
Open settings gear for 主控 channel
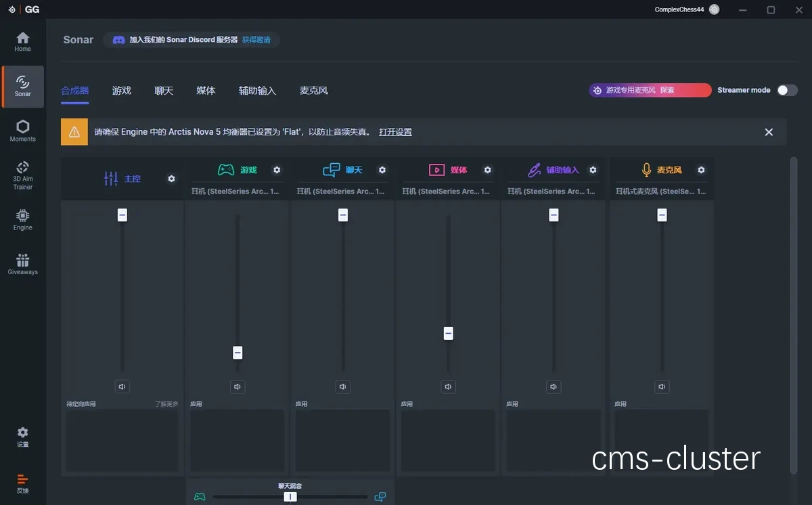171,179
